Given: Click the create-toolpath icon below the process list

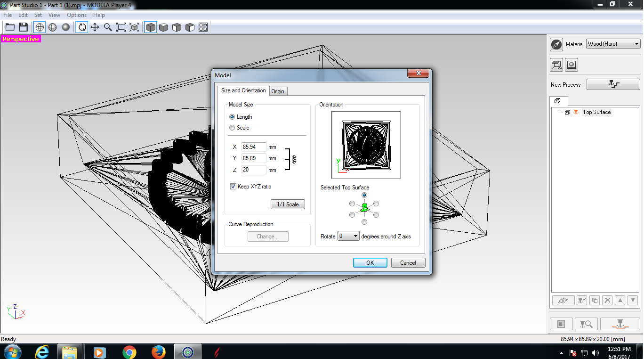Looking at the screenshot, I should (x=563, y=300).
